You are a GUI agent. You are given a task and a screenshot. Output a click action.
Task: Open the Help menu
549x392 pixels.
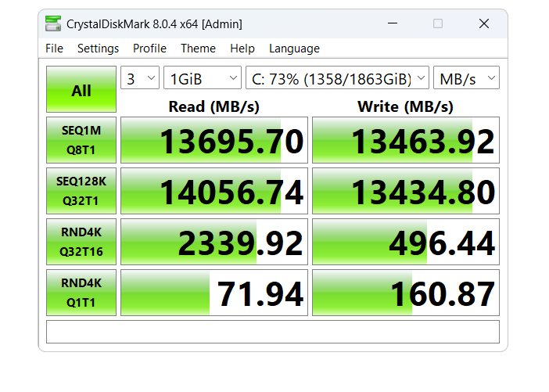242,49
